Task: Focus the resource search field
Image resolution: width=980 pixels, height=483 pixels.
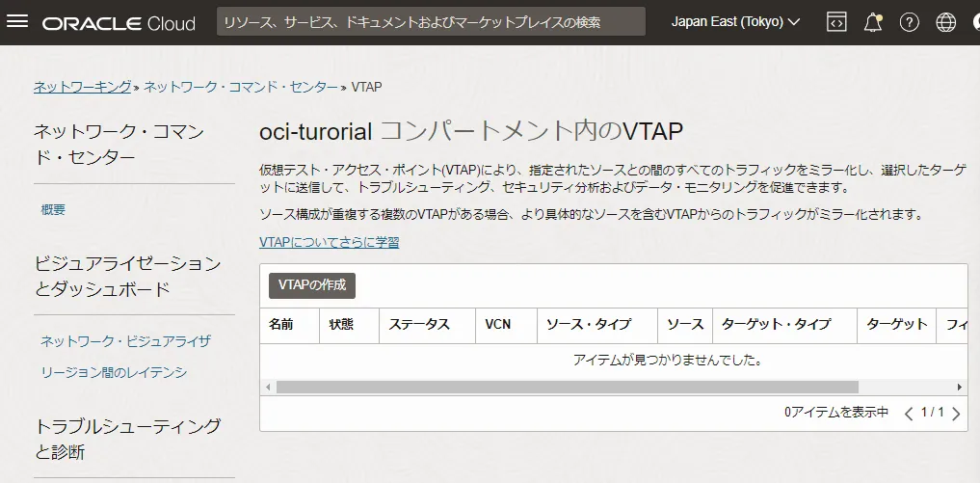Action: click(432, 22)
